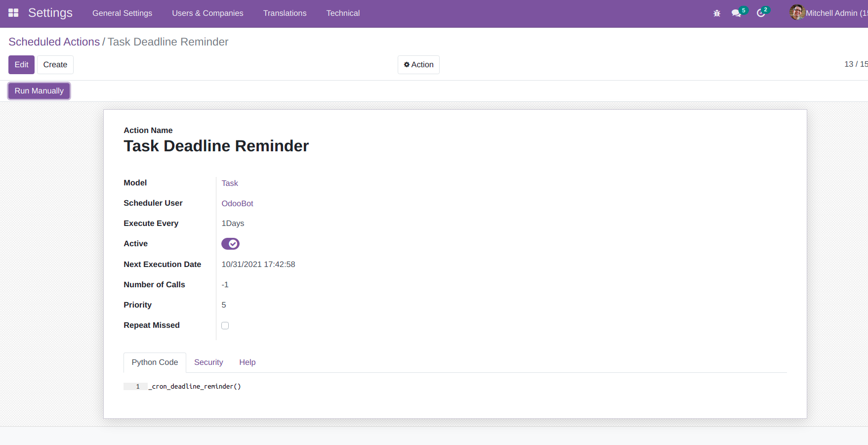This screenshot has height=445, width=868.
Task: Click the Create button
Action: tap(55, 65)
